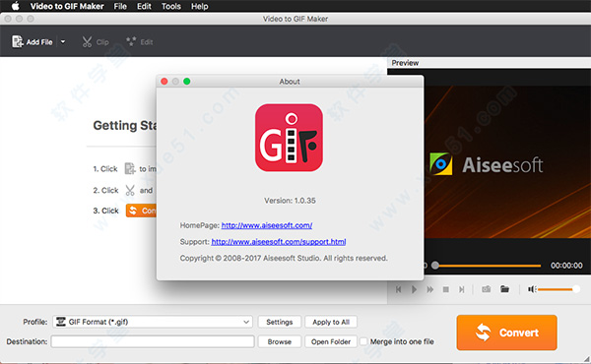Image resolution: width=591 pixels, height=364 pixels.
Task: Click the skip to next playback button
Action: coord(462,289)
